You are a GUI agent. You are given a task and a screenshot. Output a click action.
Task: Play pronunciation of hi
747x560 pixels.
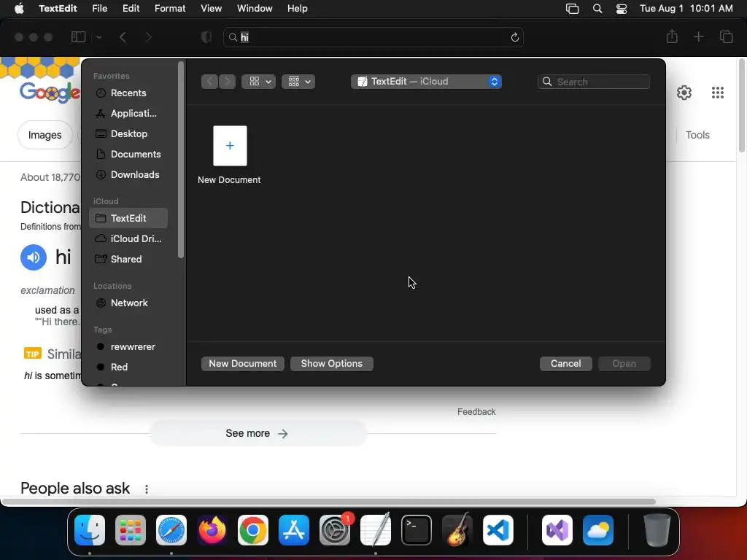(x=34, y=257)
